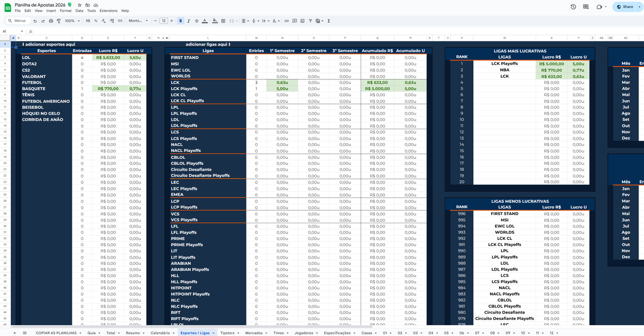Open the horizontal align dropdown

pos(244,21)
